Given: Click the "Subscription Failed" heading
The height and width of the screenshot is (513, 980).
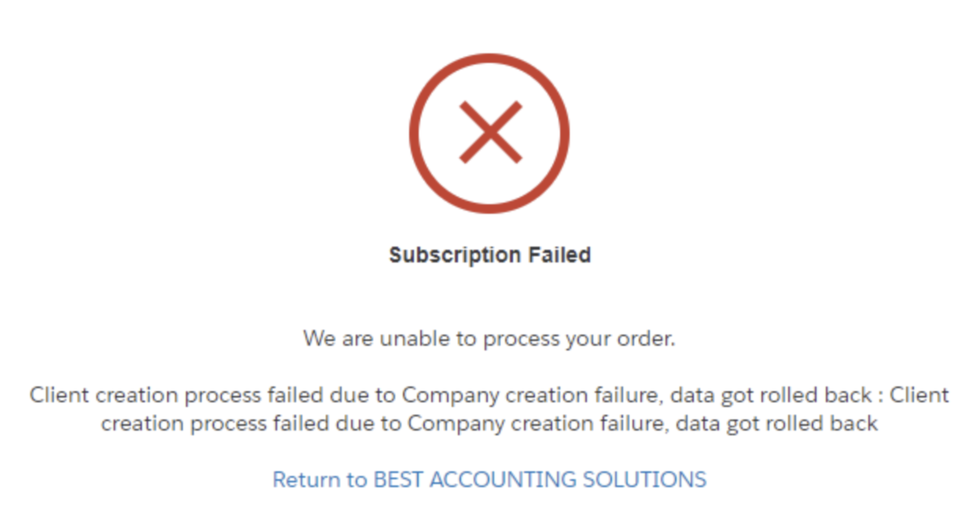Looking at the screenshot, I should tap(490, 255).
